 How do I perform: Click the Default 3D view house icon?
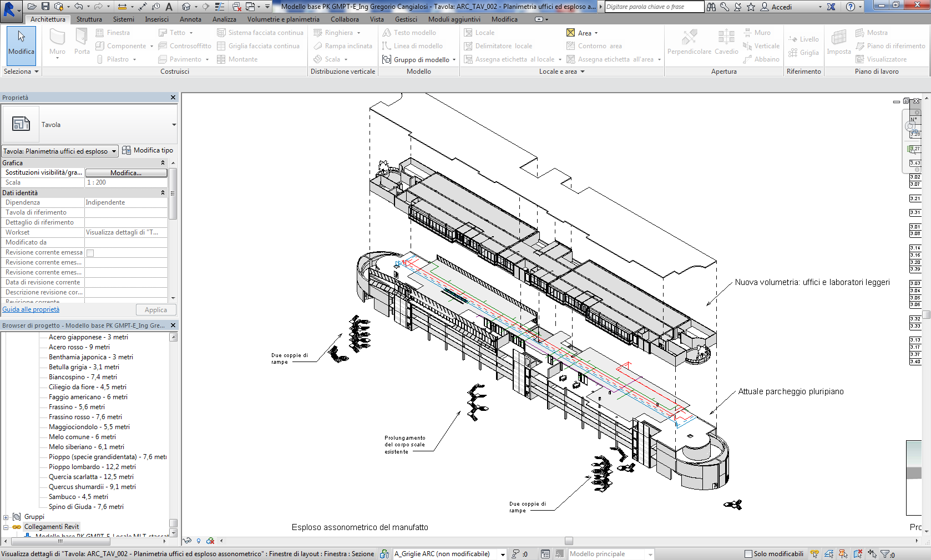[186, 7]
